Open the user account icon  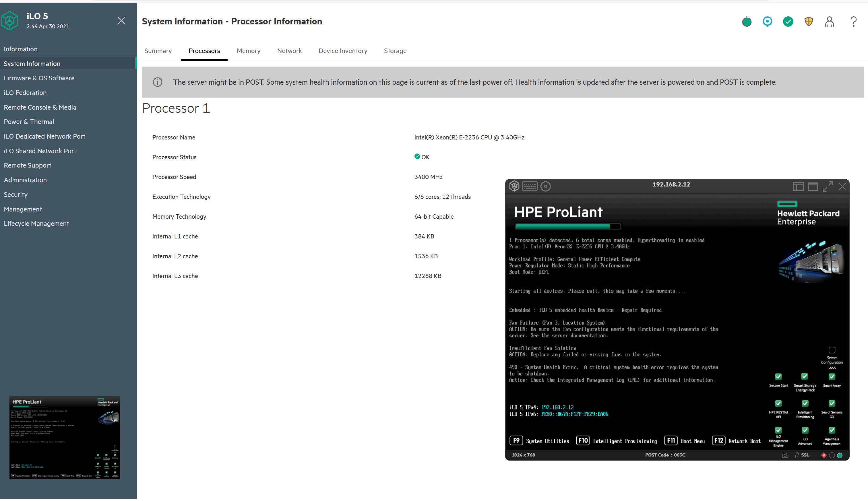coord(830,22)
